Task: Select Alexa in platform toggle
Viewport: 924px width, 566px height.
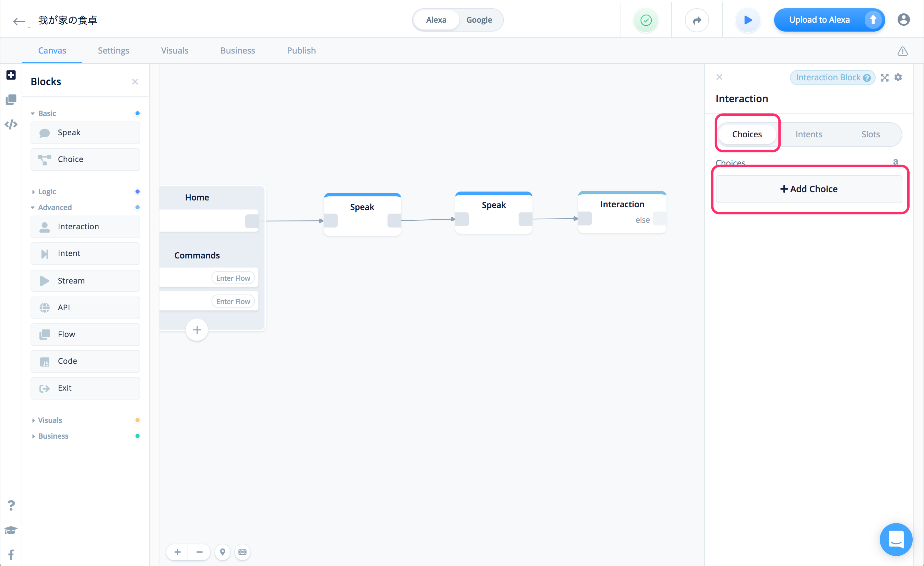Action: coord(436,20)
